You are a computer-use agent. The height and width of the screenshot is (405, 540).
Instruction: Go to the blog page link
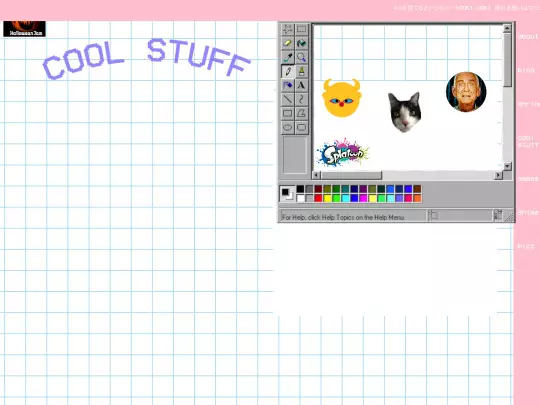click(526, 70)
